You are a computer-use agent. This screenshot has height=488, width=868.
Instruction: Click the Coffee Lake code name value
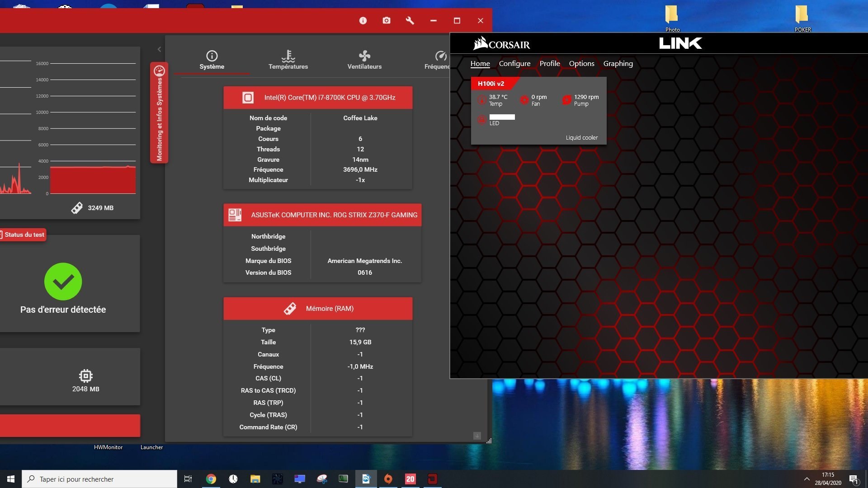tap(360, 118)
